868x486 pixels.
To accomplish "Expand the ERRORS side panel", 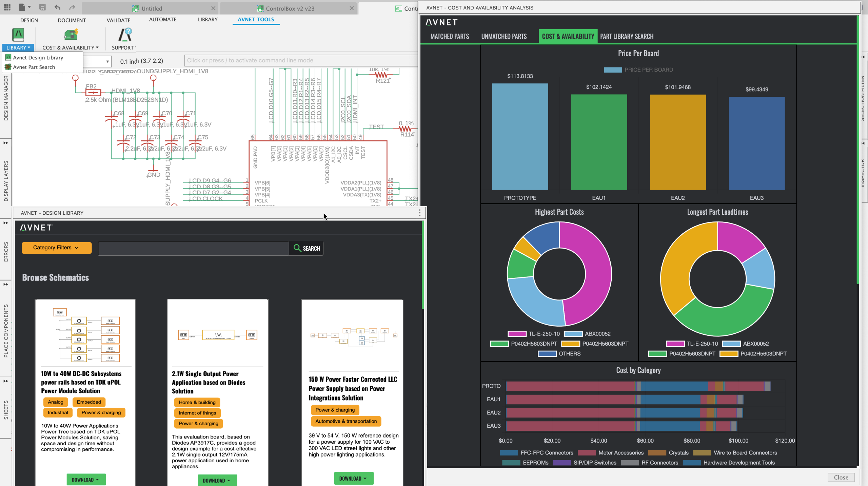I will click(5, 223).
